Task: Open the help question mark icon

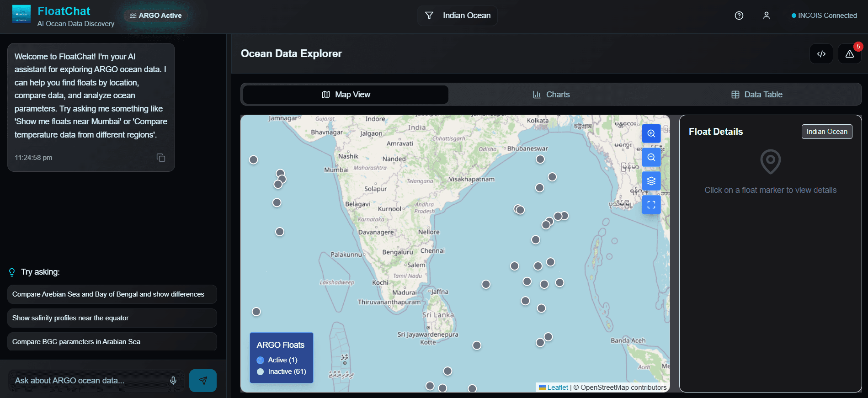Action: point(739,16)
